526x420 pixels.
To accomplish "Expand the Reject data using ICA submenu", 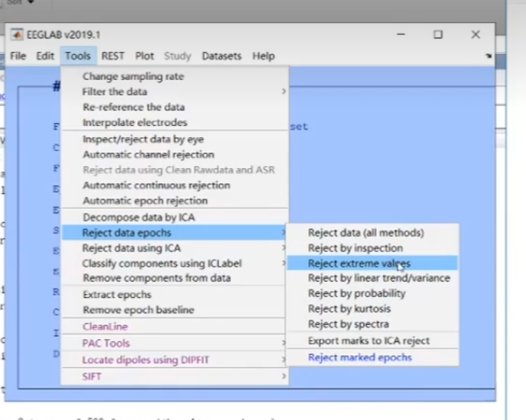I will pos(283,248).
